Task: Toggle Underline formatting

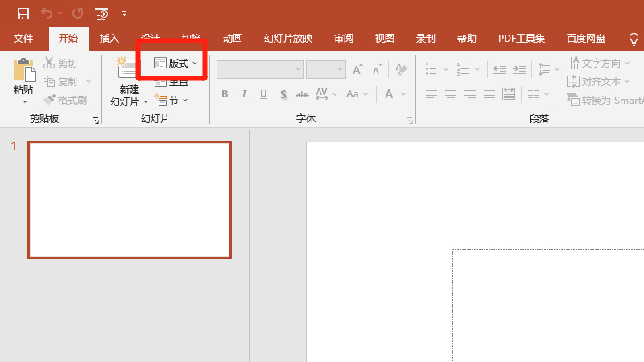Action: pyautogui.click(x=264, y=95)
